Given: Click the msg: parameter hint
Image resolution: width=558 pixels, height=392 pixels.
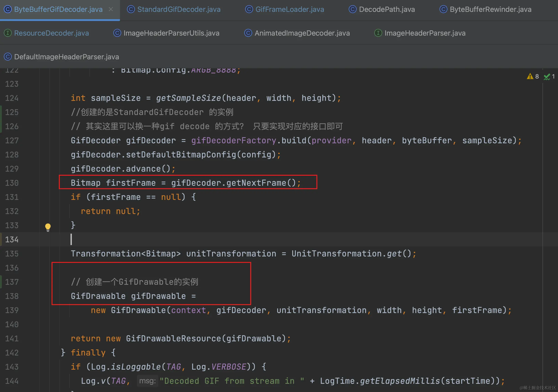Looking at the screenshot, I should [147, 381].
